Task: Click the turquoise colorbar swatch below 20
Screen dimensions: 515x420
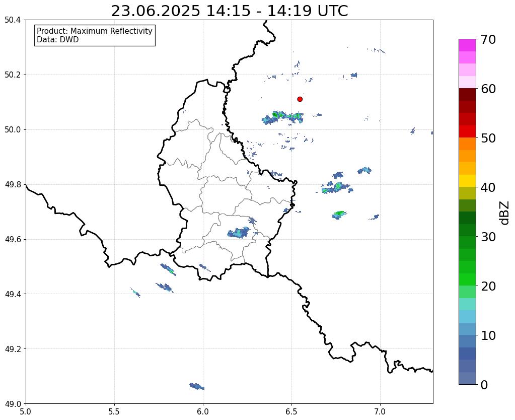Action: pos(467,304)
